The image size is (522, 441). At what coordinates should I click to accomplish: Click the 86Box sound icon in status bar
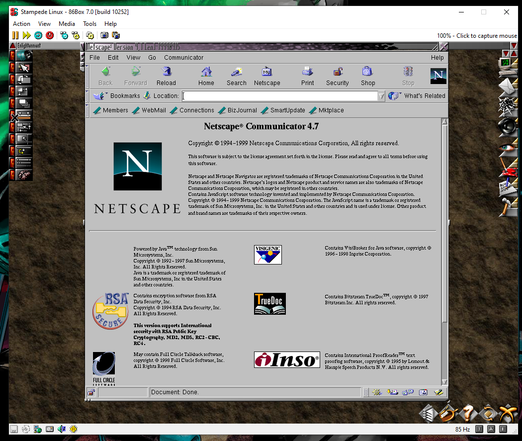(61, 429)
